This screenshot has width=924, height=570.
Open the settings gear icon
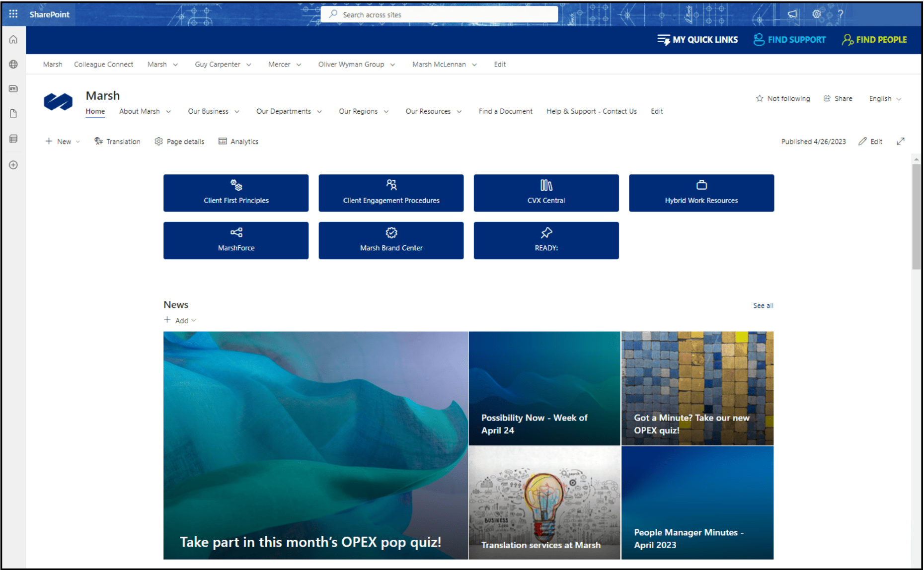point(816,14)
